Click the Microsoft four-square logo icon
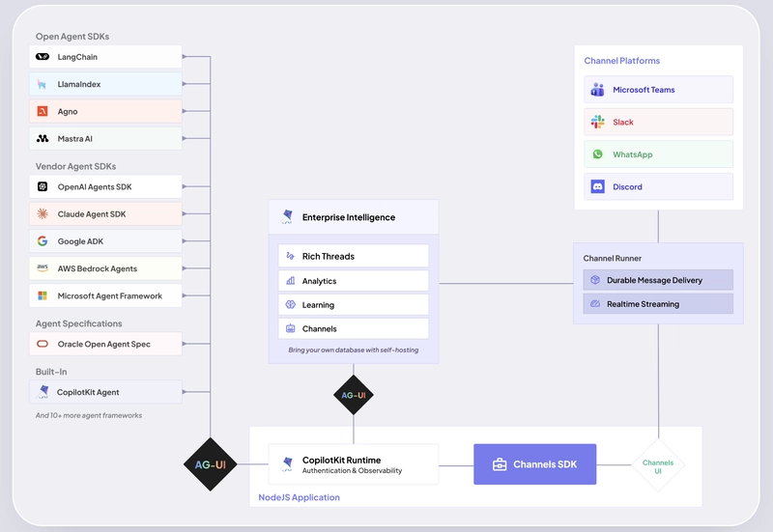The image size is (773, 532). click(x=43, y=295)
